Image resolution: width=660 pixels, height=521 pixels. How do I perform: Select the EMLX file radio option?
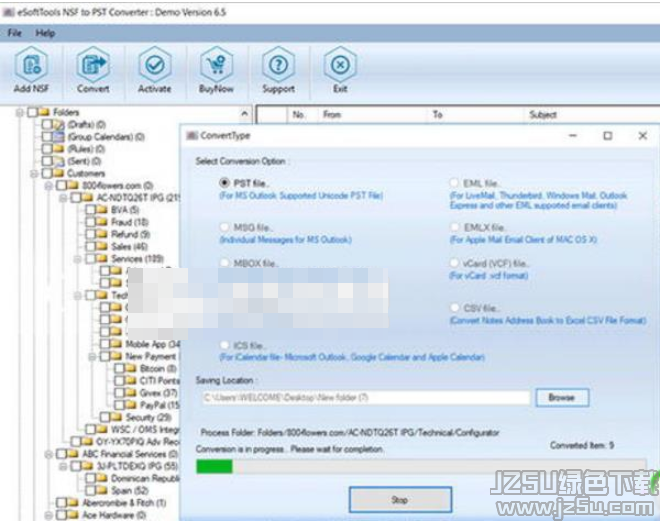[x=454, y=227]
